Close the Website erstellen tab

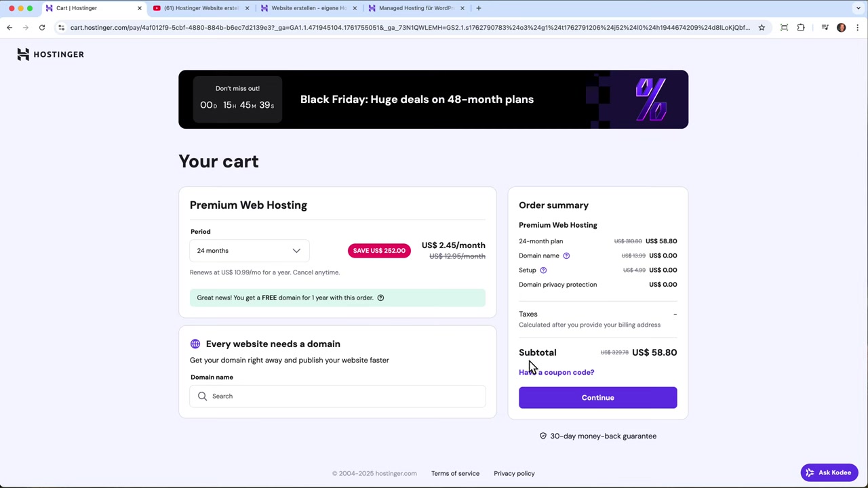(x=355, y=8)
